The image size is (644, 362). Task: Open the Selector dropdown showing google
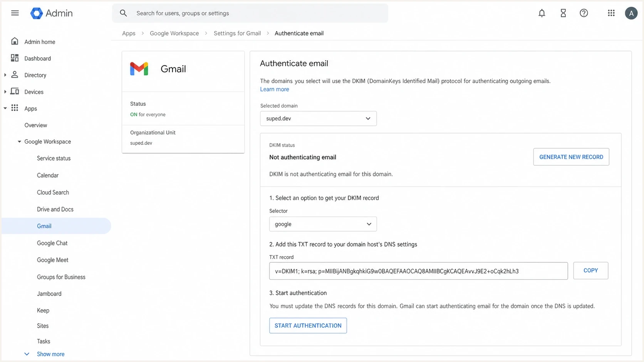(x=323, y=224)
